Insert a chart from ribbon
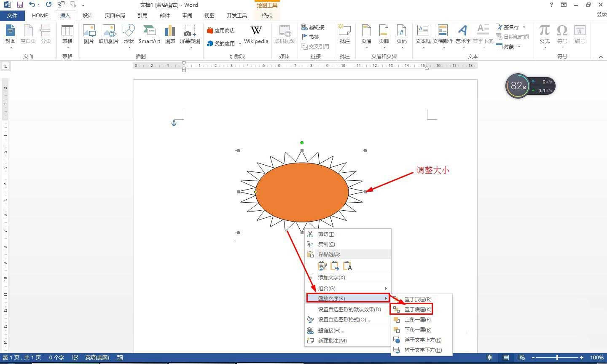 click(x=170, y=34)
